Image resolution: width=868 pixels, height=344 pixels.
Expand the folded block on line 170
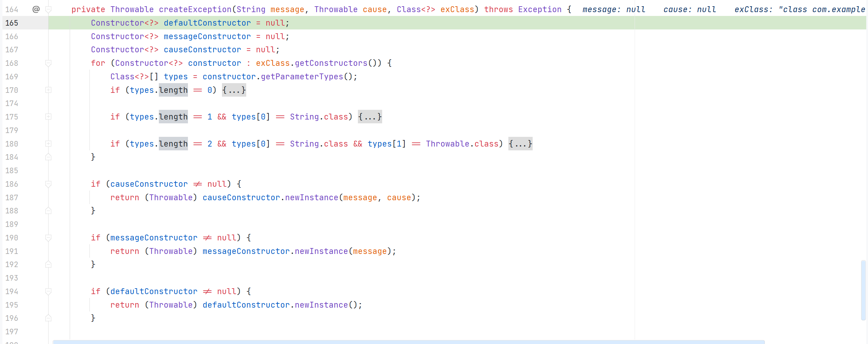click(x=234, y=90)
